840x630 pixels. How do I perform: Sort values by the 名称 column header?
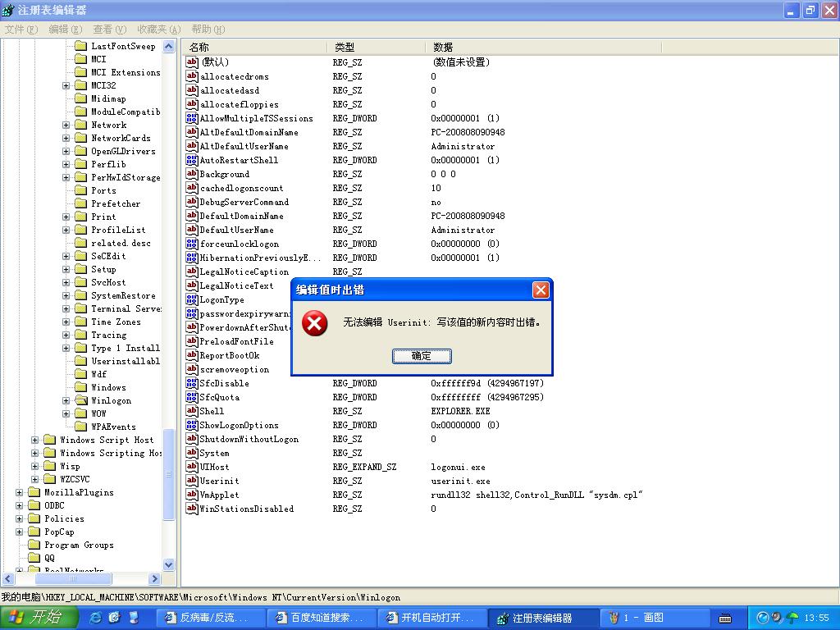(x=254, y=47)
